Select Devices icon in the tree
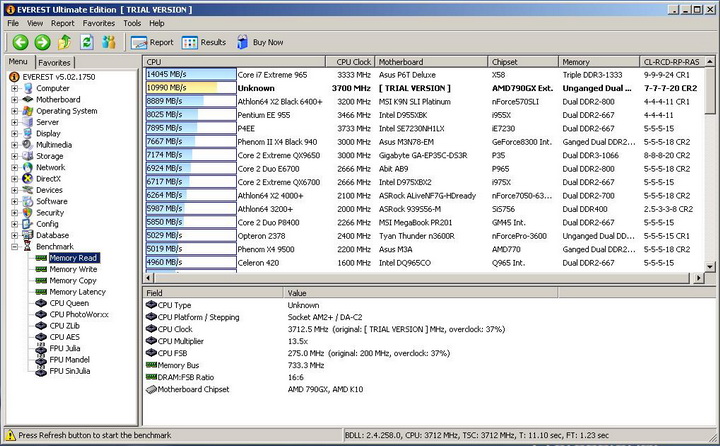720x446 pixels. click(x=28, y=190)
